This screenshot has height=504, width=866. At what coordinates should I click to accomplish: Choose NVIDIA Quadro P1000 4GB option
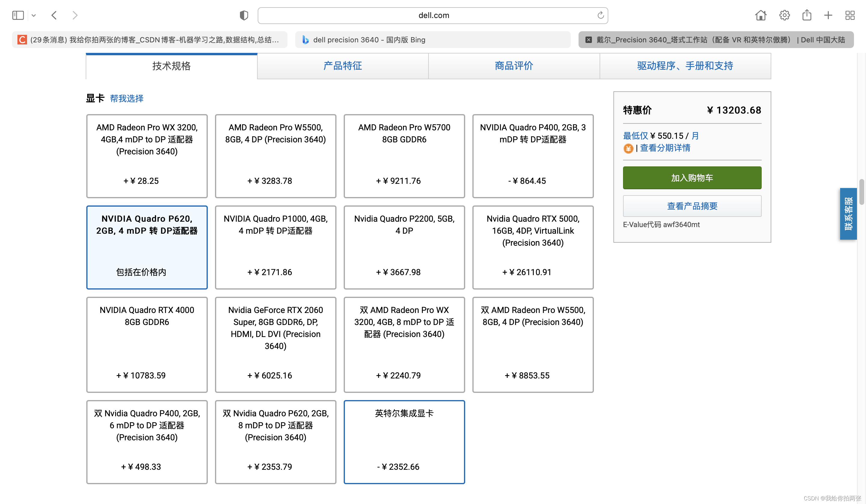click(275, 247)
